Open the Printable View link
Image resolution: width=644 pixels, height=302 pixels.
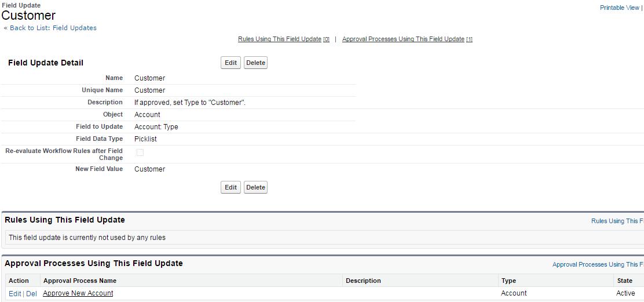coord(619,8)
